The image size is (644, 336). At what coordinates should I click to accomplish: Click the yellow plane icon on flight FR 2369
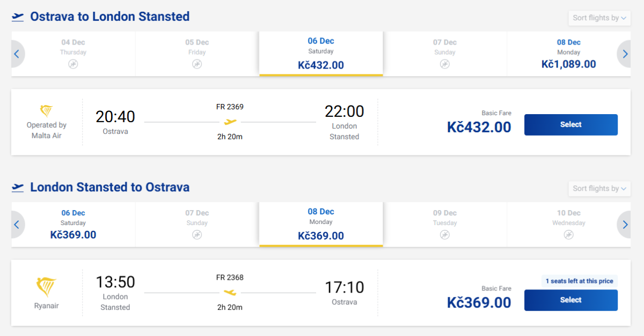point(230,122)
